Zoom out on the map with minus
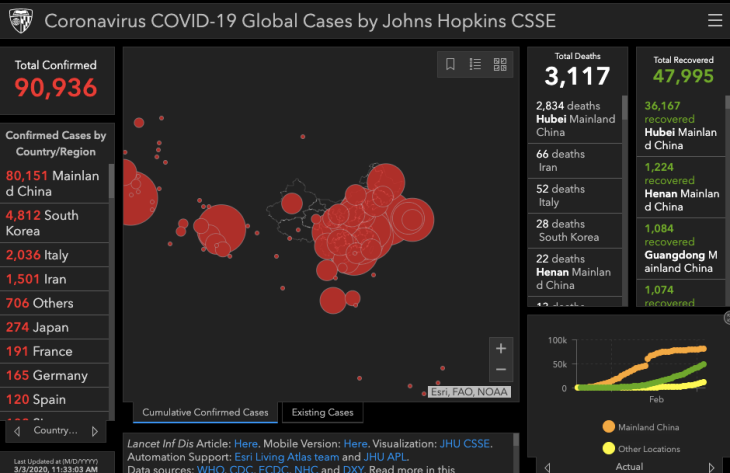730x473 pixels. click(x=501, y=370)
